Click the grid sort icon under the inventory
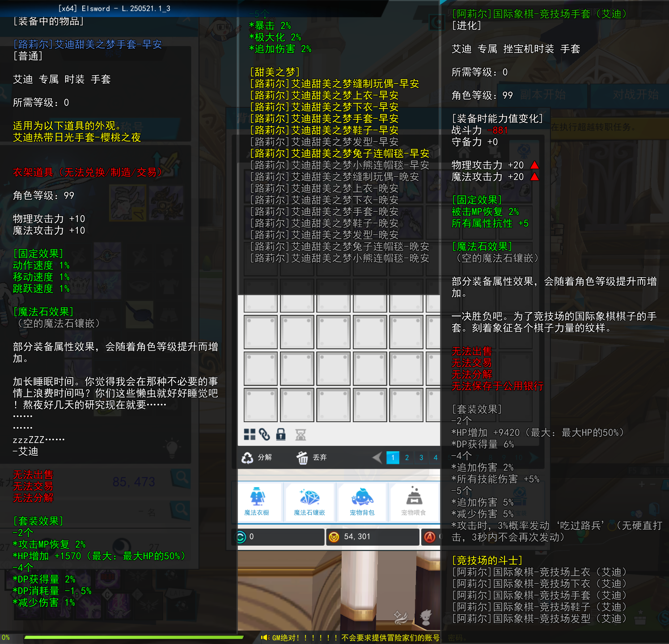Viewport: 669px width, 644px height. click(250, 434)
